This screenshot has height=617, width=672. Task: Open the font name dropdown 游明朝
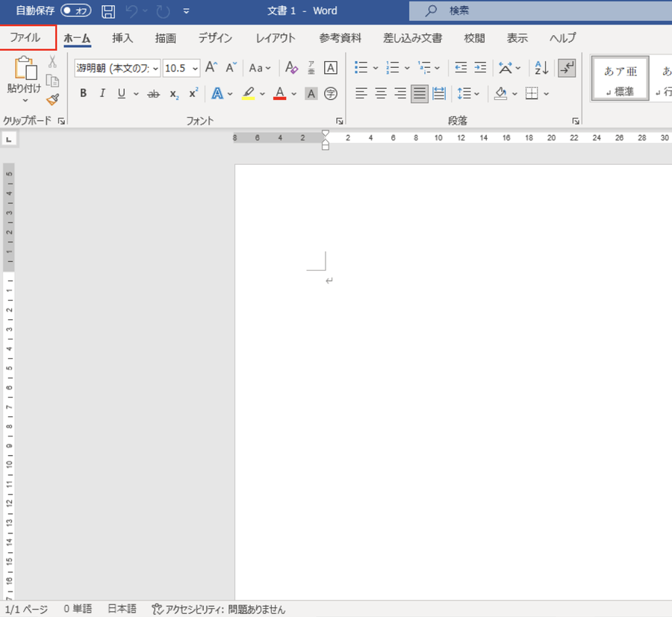pyautogui.click(x=155, y=69)
